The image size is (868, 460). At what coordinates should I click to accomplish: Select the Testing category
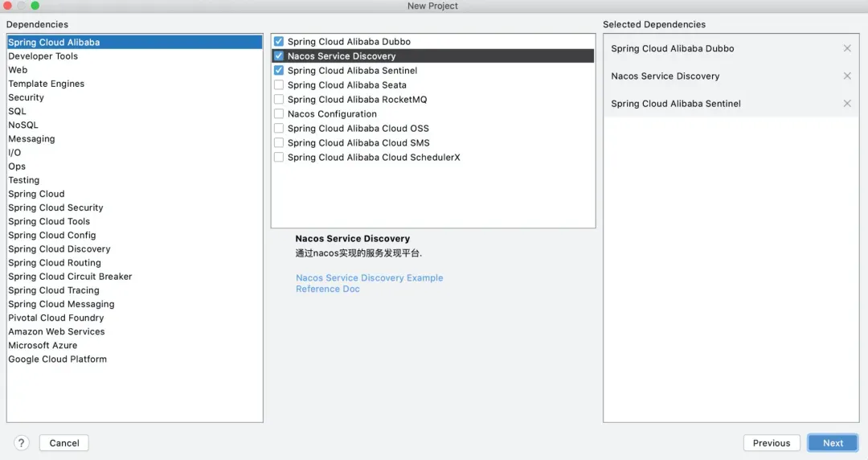tap(134, 180)
